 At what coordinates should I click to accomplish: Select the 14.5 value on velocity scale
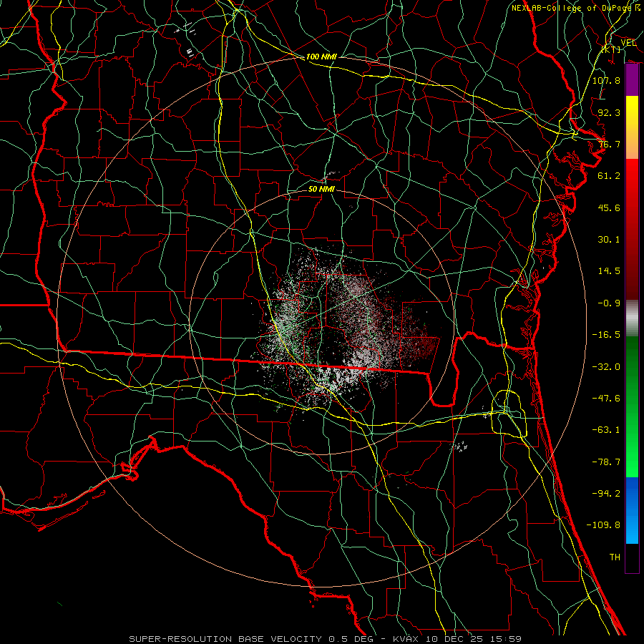coord(609,271)
